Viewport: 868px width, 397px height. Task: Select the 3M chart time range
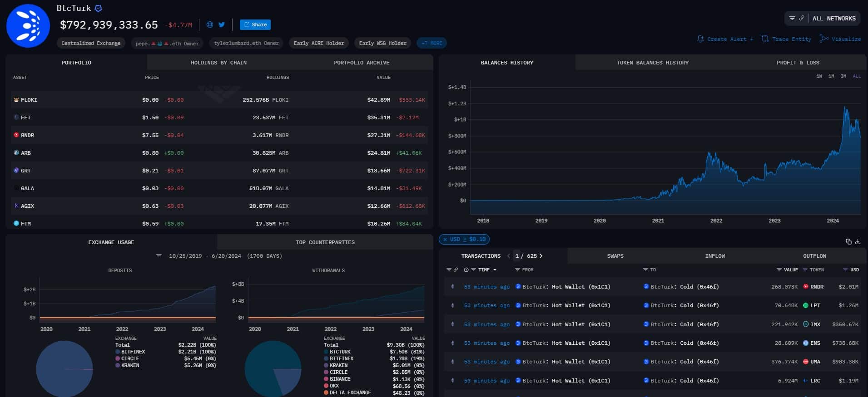(x=843, y=76)
